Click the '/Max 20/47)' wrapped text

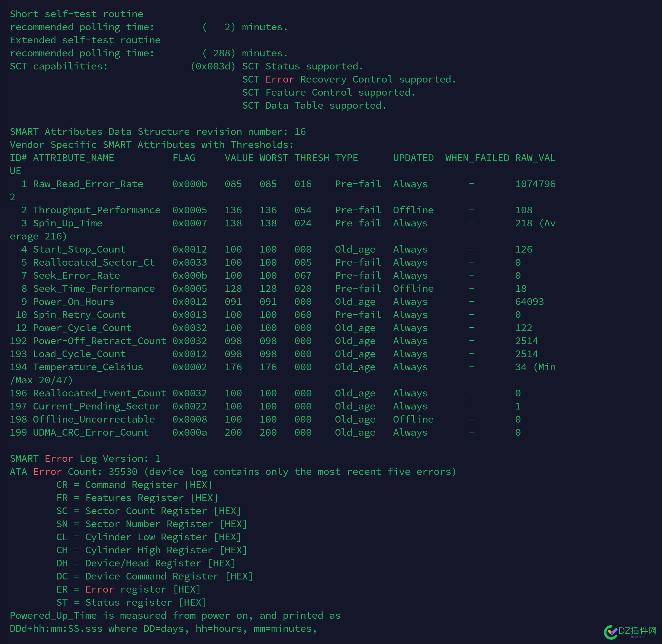[41, 380]
